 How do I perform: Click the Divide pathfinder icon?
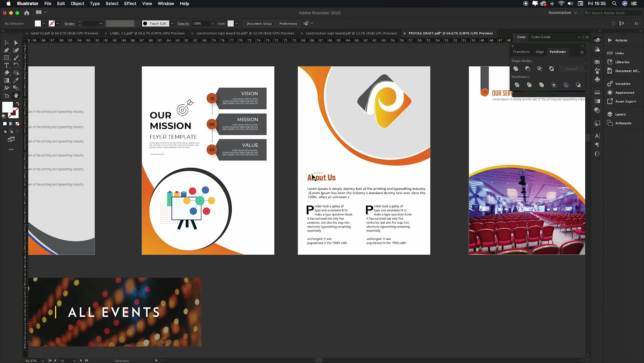click(x=517, y=85)
